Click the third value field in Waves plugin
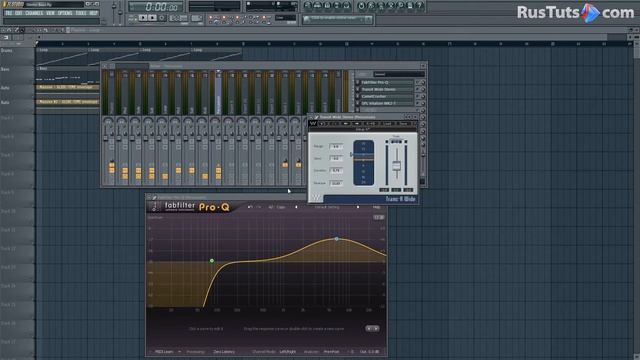 (336, 170)
